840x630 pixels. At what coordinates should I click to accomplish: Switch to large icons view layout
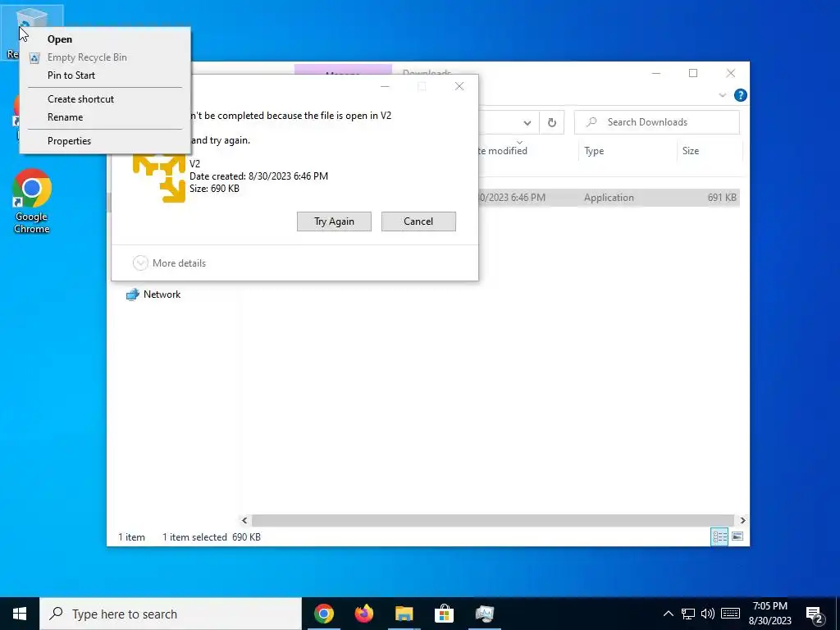[x=737, y=536]
